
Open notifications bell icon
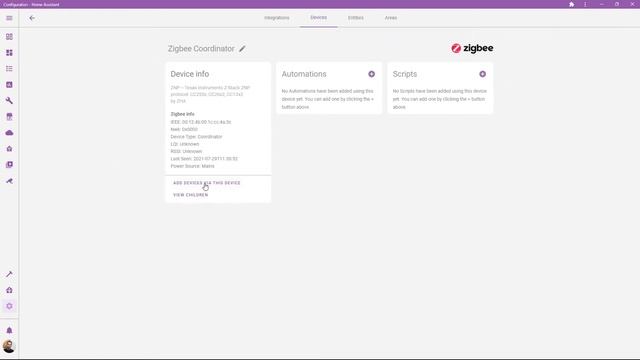click(x=9, y=330)
